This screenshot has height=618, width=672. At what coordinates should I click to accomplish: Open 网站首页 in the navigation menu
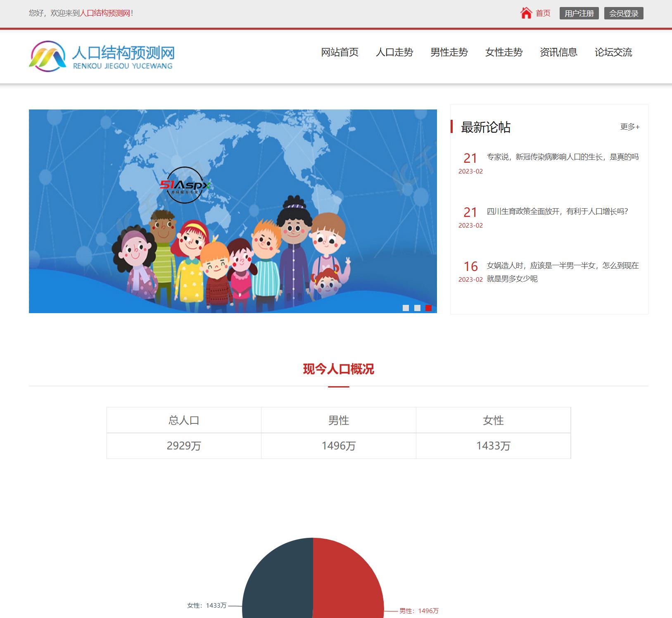pos(340,52)
